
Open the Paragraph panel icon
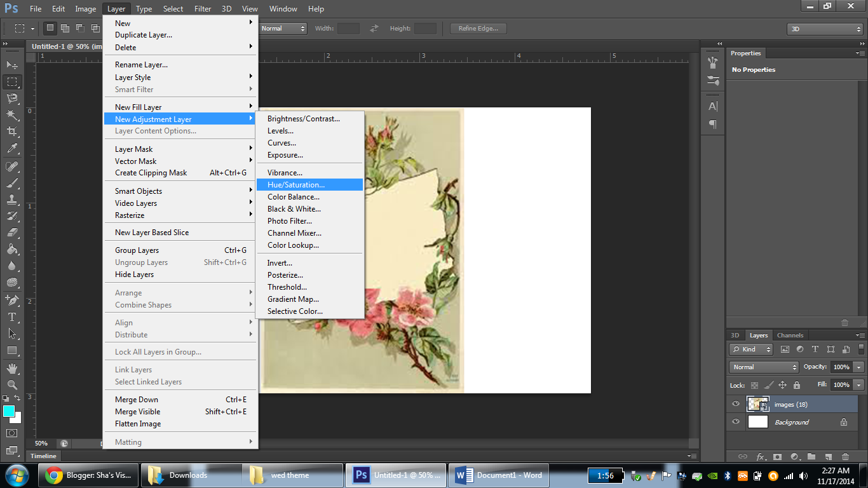tap(713, 125)
